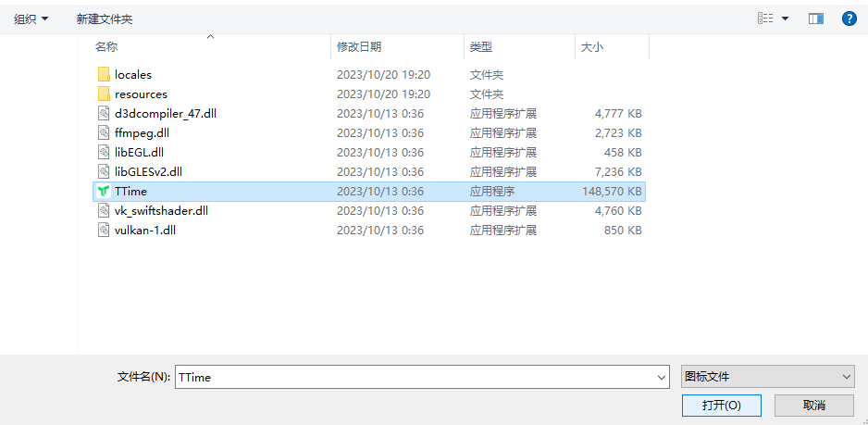
Task: Click the d3dcompiler_47.dll file icon
Action: point(104,114)
